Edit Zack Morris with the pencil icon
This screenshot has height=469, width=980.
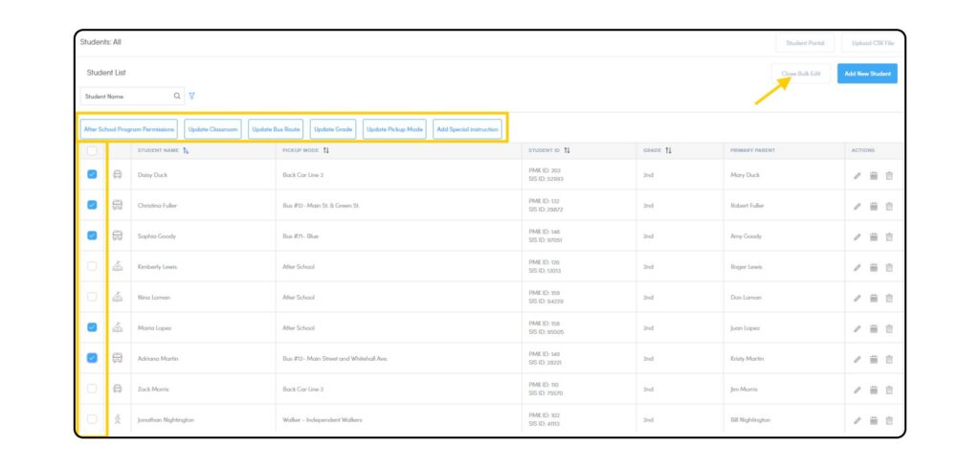(857, 390)
